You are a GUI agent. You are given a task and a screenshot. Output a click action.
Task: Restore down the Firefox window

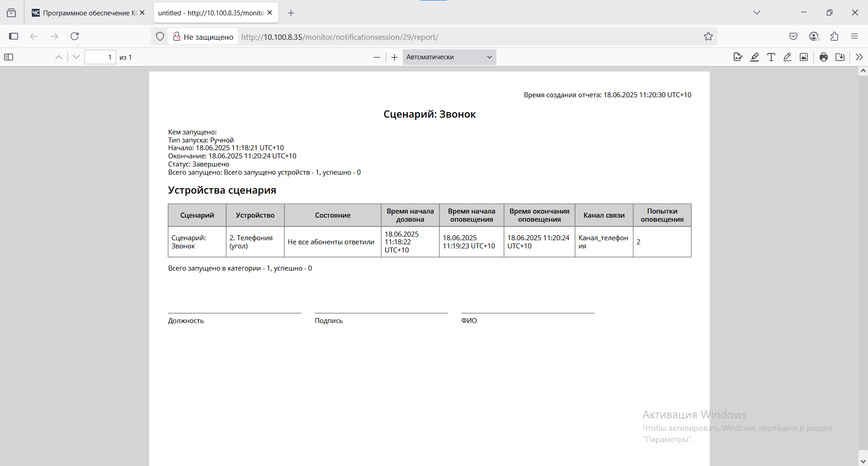click(830, 12)
